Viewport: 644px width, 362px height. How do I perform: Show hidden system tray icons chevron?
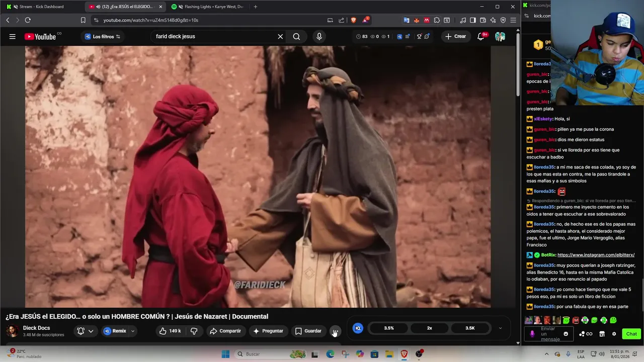click(x=547, y=354)
